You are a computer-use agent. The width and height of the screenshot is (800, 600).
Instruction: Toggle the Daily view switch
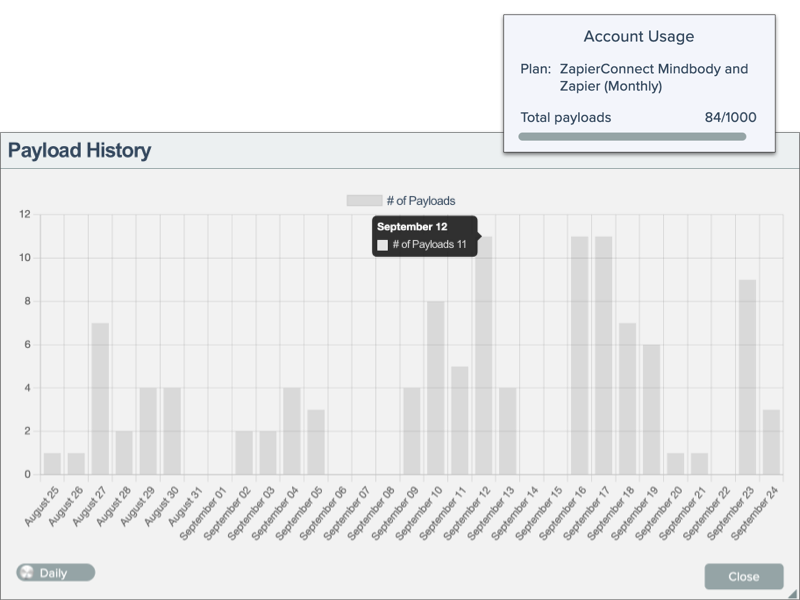(x=55, y=573)
